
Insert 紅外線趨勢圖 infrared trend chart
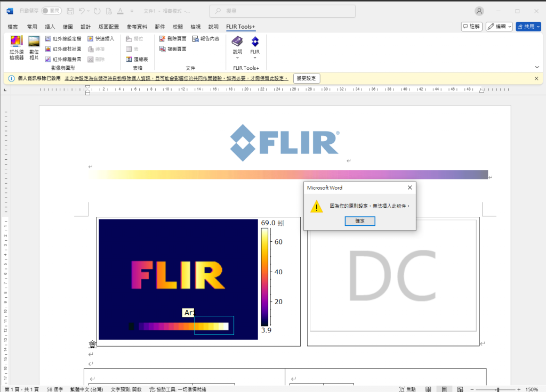(63, 59)
